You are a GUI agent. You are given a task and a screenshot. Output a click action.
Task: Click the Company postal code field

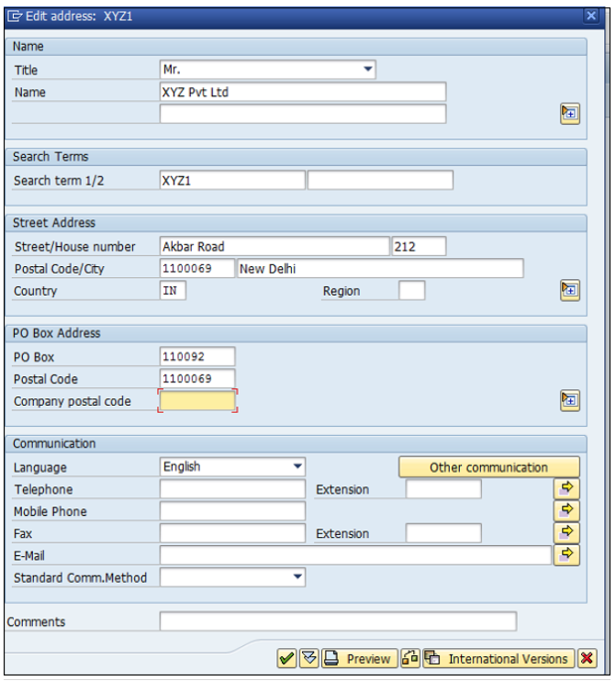click(197, 401)
